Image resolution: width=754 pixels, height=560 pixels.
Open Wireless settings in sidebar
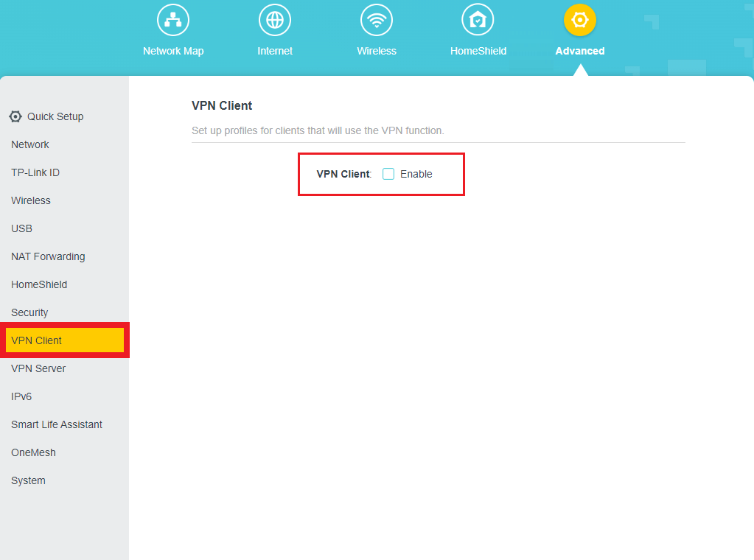pos(31,200)
